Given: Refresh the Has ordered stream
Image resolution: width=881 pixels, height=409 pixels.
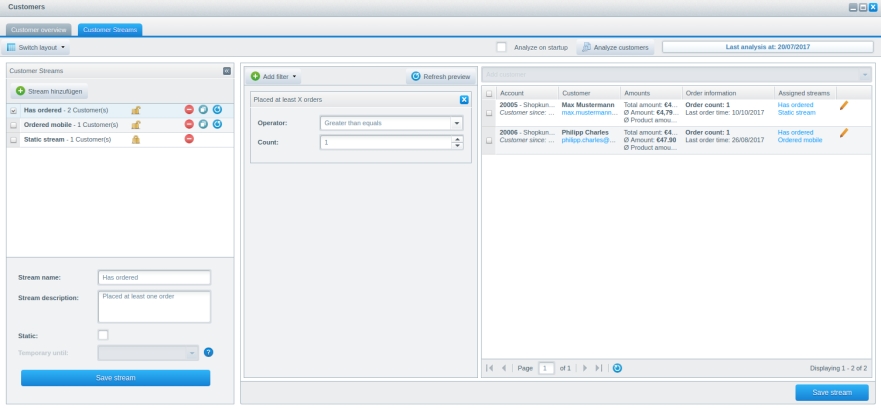Looking at the screenshot, I should [217, 110].
